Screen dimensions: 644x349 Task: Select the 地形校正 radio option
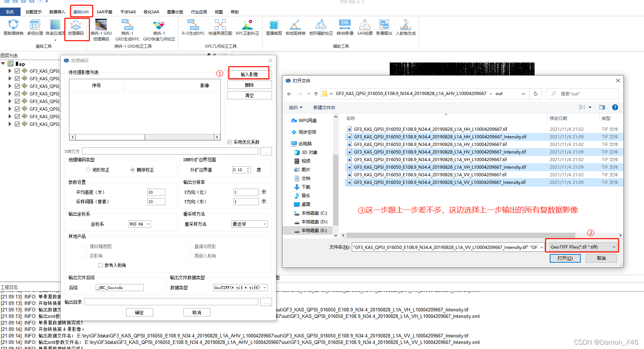click(88, 170)
